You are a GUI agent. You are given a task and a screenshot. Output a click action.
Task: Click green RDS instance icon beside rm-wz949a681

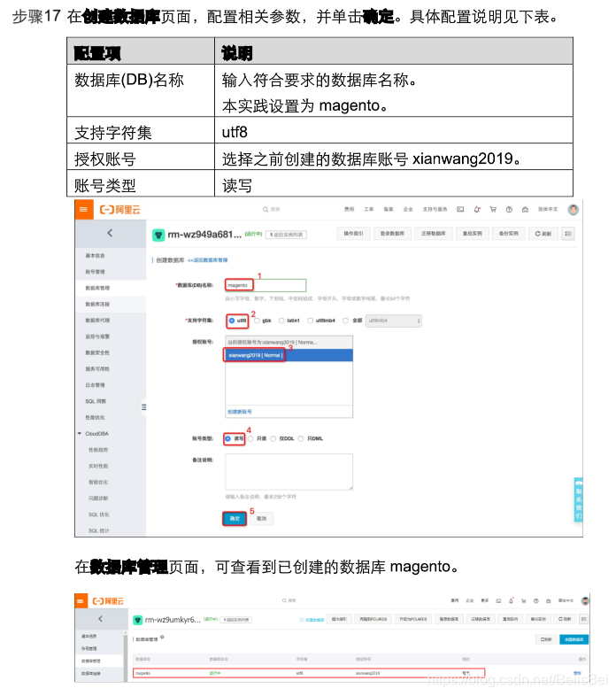[158, 235]
